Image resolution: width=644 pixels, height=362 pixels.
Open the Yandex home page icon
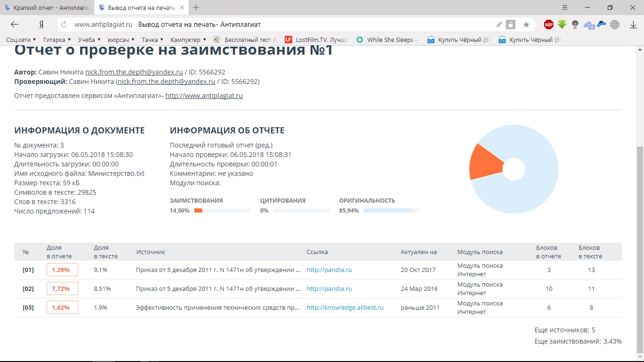[x=41, y=25]
